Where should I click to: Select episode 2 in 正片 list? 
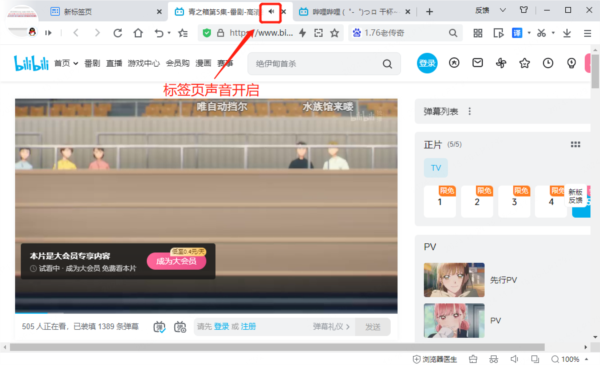(x=477, y=202)
